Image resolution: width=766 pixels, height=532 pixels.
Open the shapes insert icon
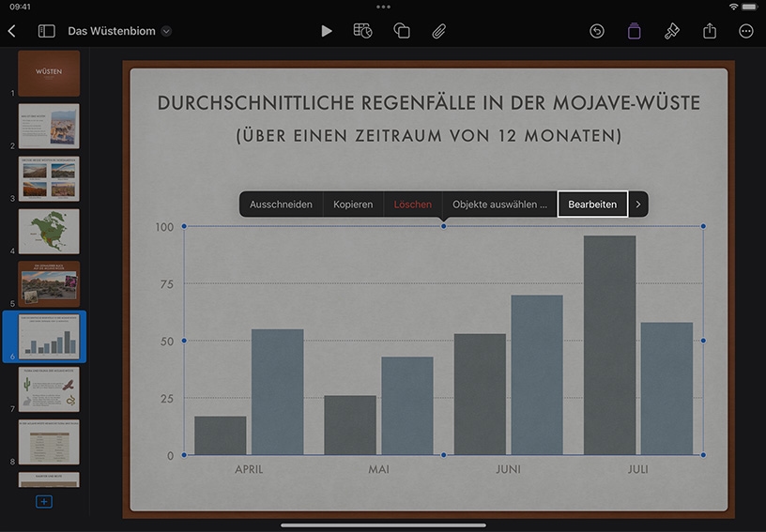point(402,31)
